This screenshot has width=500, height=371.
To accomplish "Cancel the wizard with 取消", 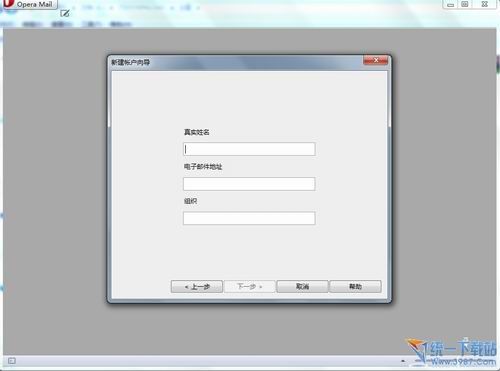I will 302,286.
